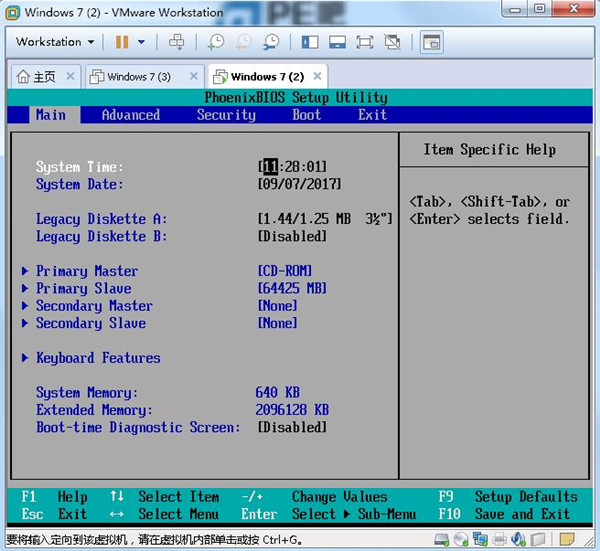Viewport: 600px width, 551px height.
Task: Click the [CD-ROM] value
Action: click(x=285, y=271)
